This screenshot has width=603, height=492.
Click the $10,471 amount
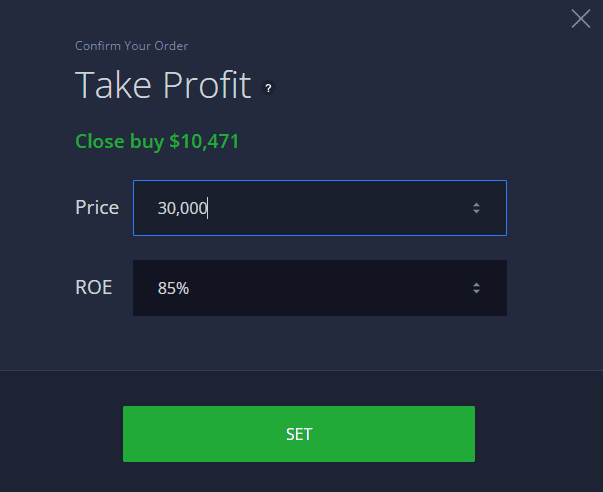tap(204, 142)
